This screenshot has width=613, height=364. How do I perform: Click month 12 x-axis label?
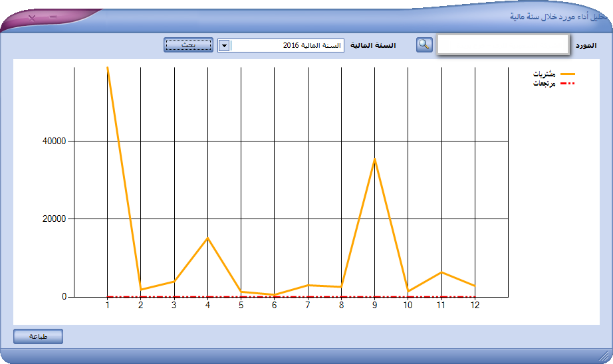pyautogui.click(x=475, y=306)
